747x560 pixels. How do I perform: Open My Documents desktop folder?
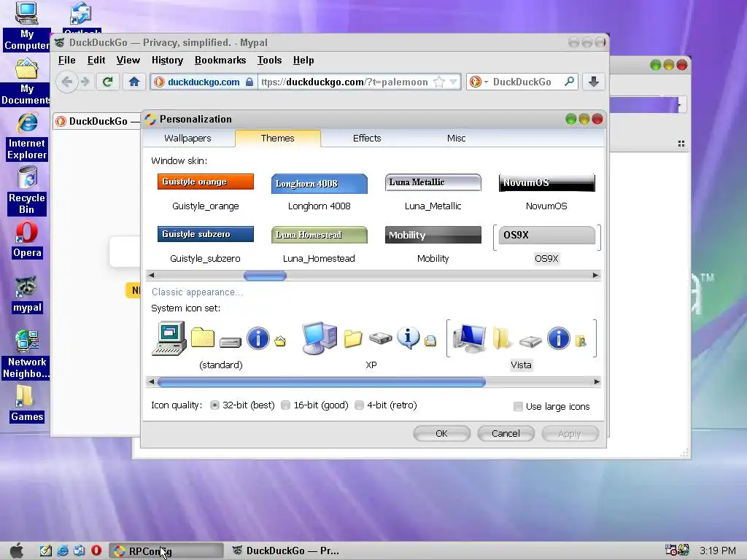(x=26, y=82)
